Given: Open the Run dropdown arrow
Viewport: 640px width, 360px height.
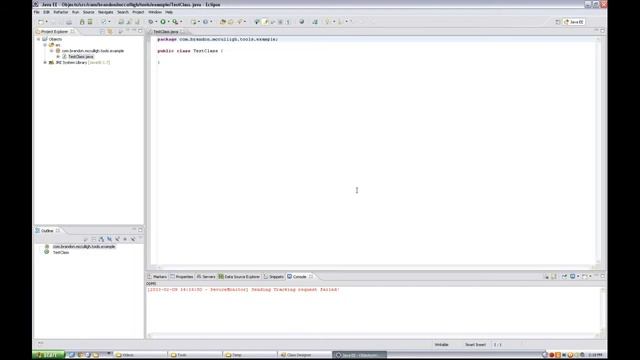Looking at the screenshot, I should point(168,22).
